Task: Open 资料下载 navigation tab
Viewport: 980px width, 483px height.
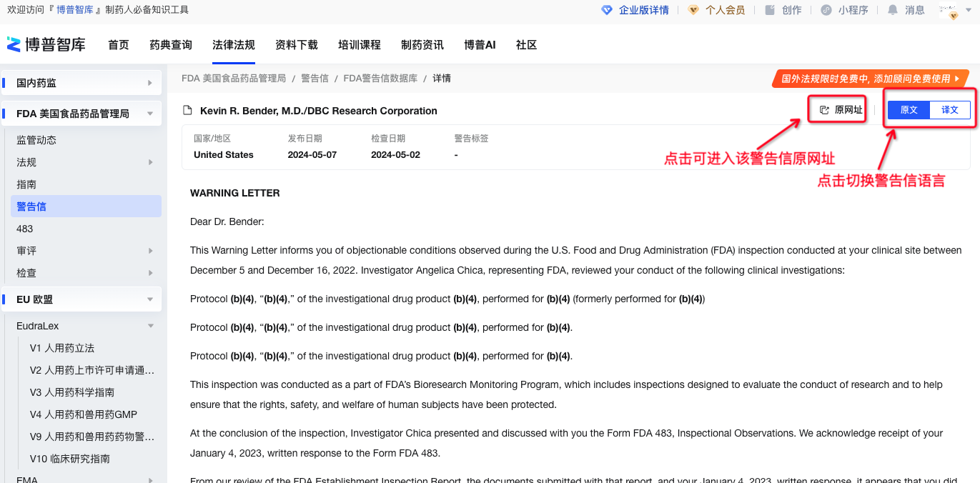Action: (297, 44)
